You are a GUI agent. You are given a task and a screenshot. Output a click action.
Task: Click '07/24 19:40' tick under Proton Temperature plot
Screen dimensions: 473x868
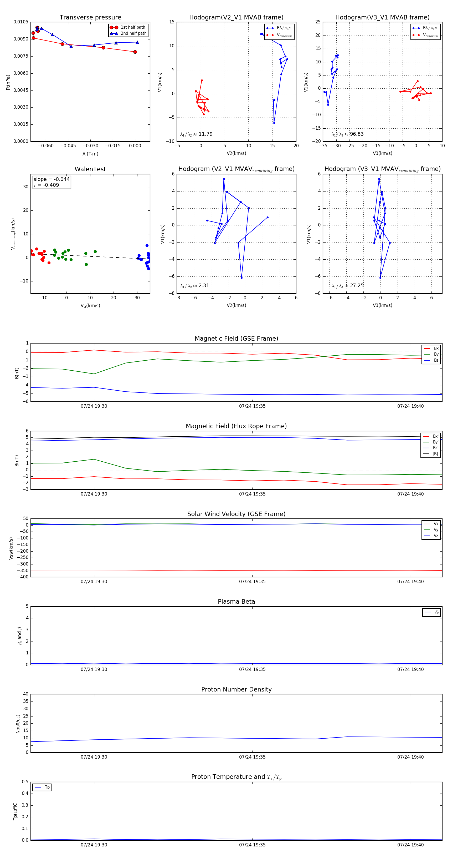point(410,845)
